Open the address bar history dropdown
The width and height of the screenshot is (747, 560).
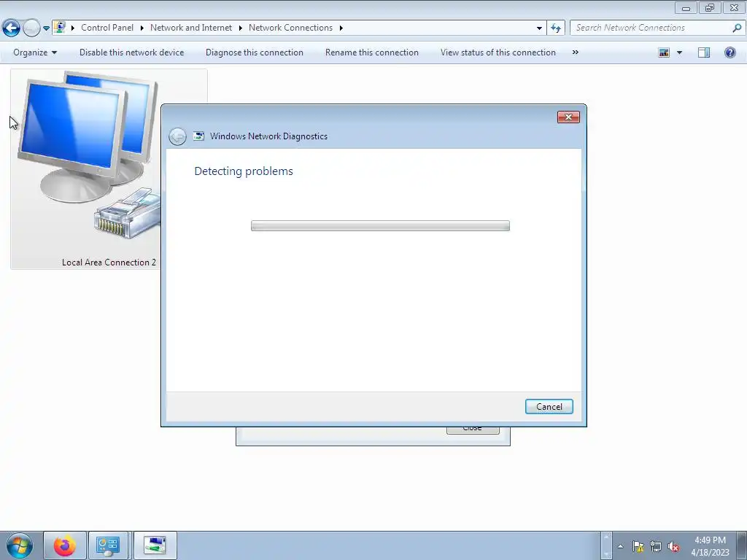539,28
